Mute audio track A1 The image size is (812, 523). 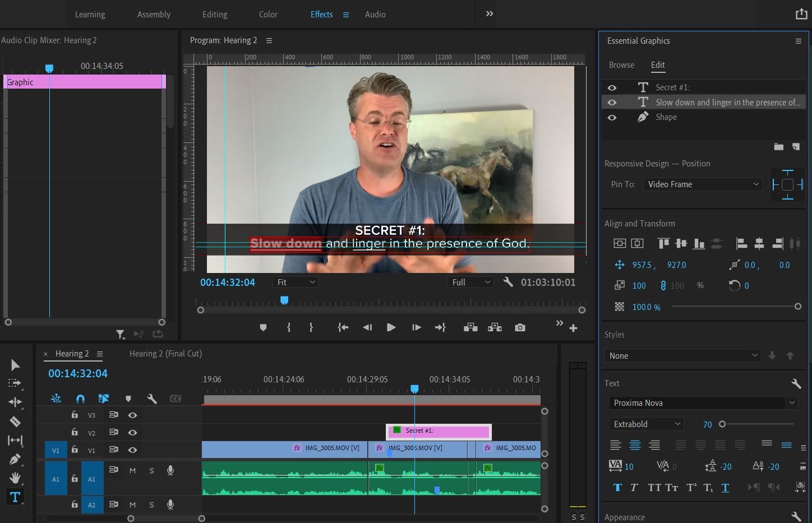click(132, 470)
